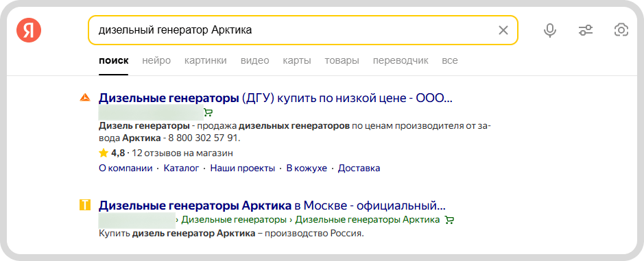The width and height of the screenshot is (644, 261).
Task: Search by image using camera icon
Action: [621, 30]
